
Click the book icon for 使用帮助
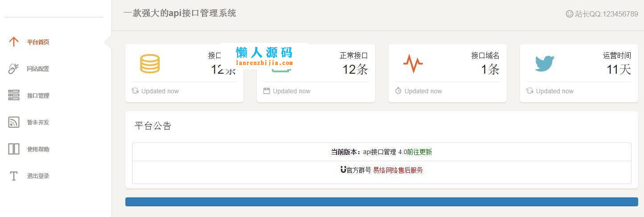click(14, 149)
